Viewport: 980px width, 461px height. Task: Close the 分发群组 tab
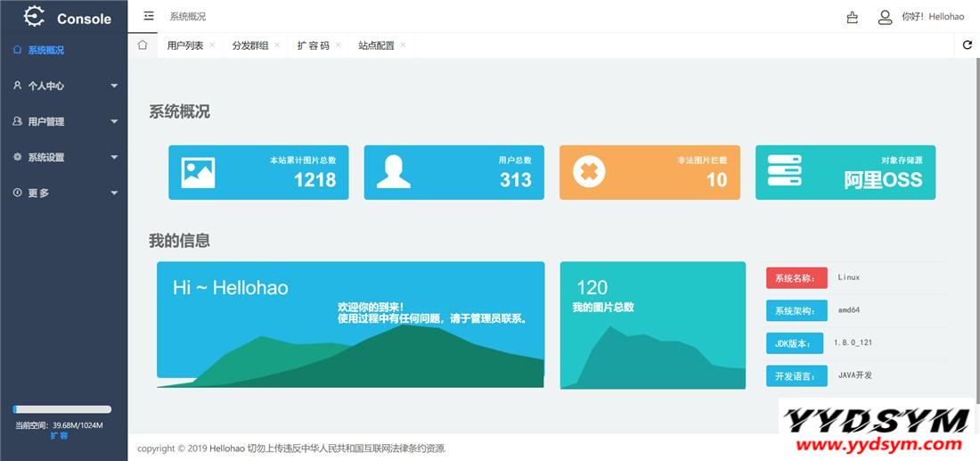(x=277, y=45)
